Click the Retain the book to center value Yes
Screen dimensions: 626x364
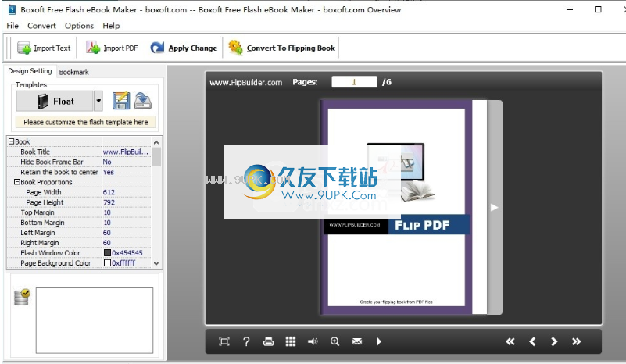108,172
